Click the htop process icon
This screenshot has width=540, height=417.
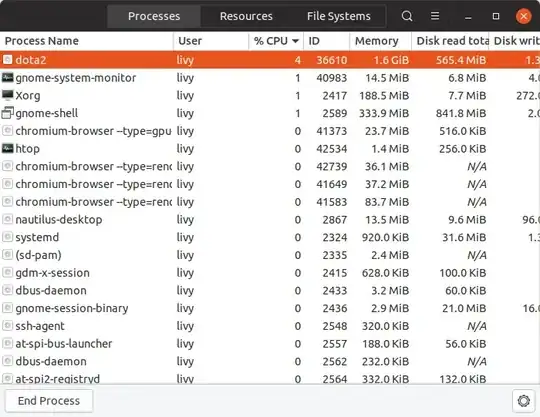pyautogui.click(x=8, y=148)
